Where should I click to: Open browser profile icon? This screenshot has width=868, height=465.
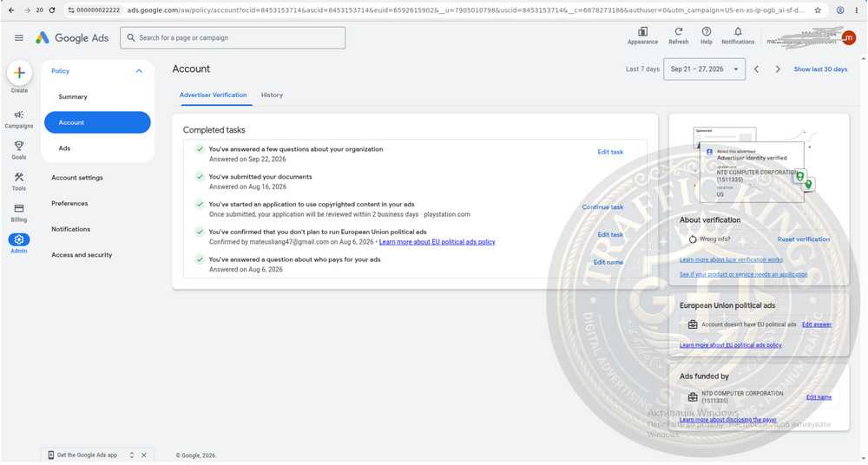tap(840, 10)
